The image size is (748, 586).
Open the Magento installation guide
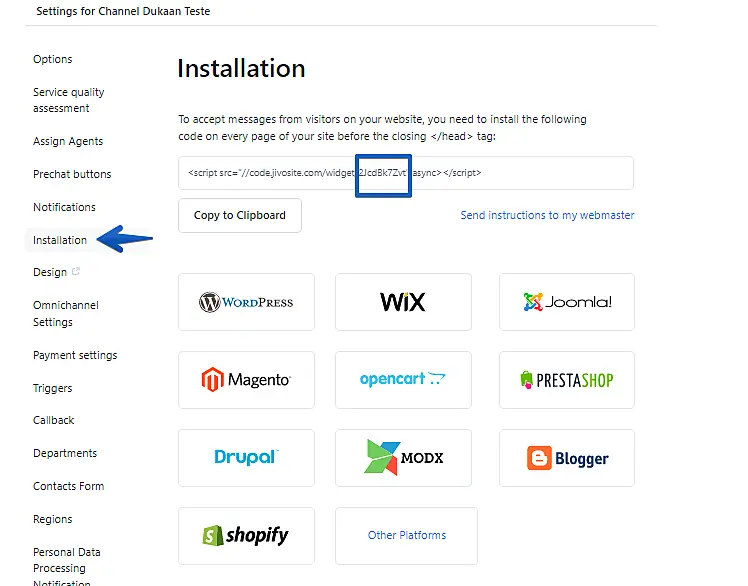(246, 380)
